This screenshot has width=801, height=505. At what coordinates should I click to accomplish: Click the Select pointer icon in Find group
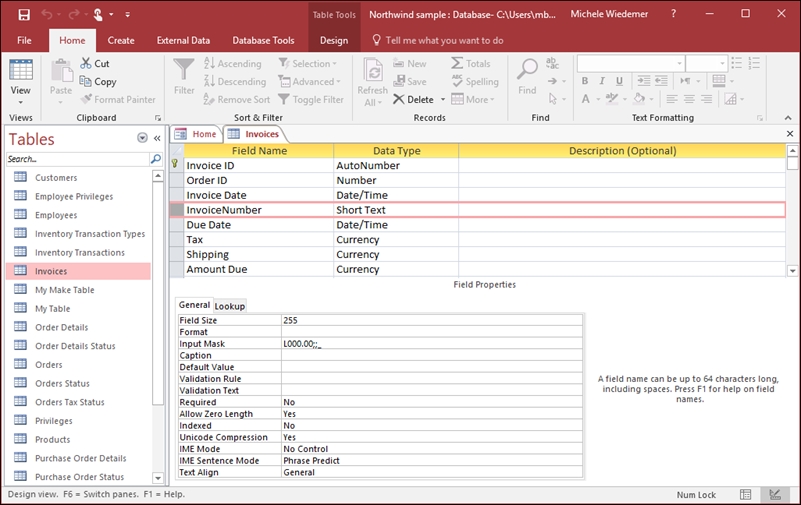[x=553, y=99]
